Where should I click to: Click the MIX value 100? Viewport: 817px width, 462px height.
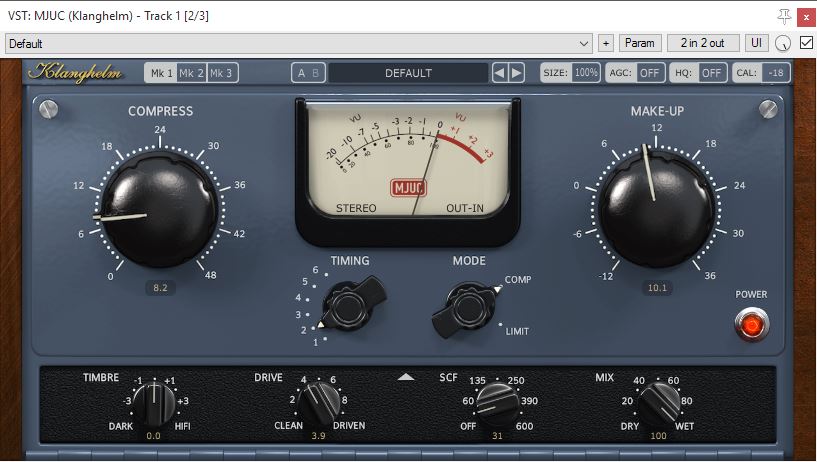point(658,436)
